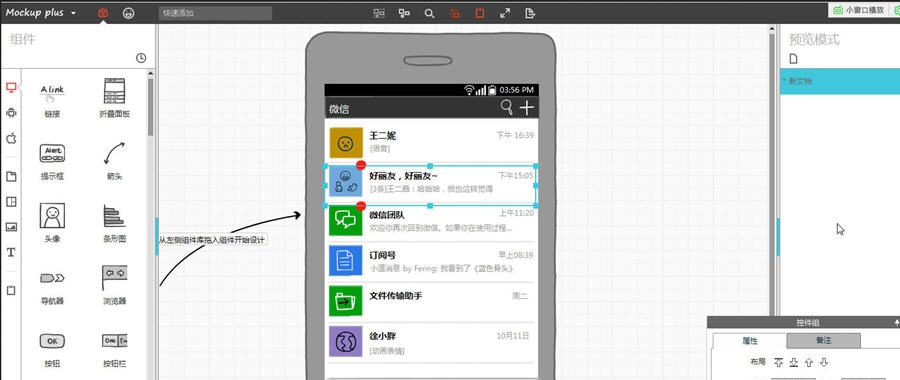
Task: Select the page document category icon
Action: click(x=11, y=176)
